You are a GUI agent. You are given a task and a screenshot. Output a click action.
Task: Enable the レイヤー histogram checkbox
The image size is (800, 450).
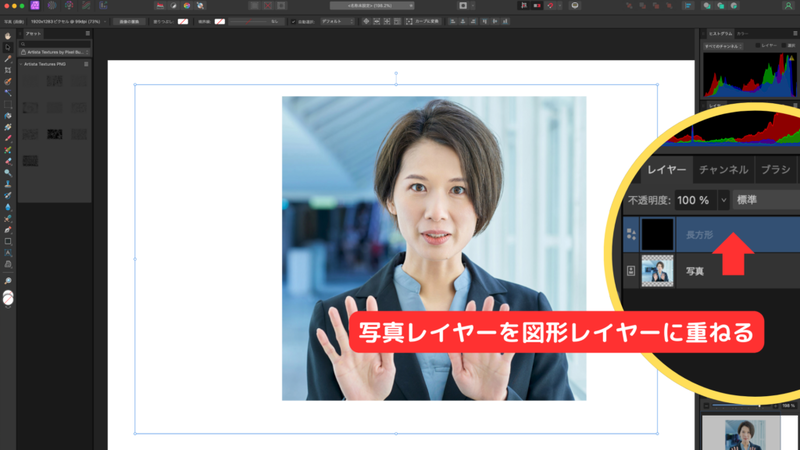758,45
